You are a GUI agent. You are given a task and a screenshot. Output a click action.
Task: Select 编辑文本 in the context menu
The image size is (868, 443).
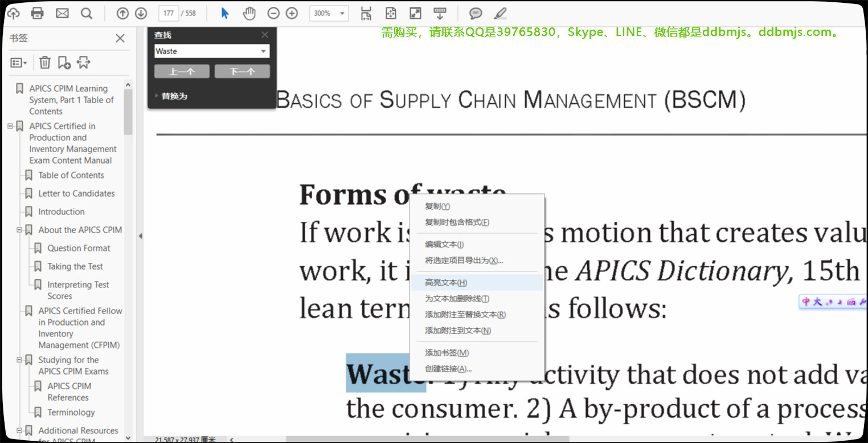477,244
